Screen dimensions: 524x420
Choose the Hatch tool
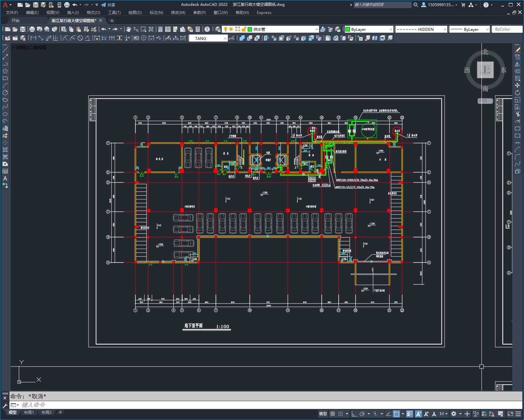click(x=5, y=150)
